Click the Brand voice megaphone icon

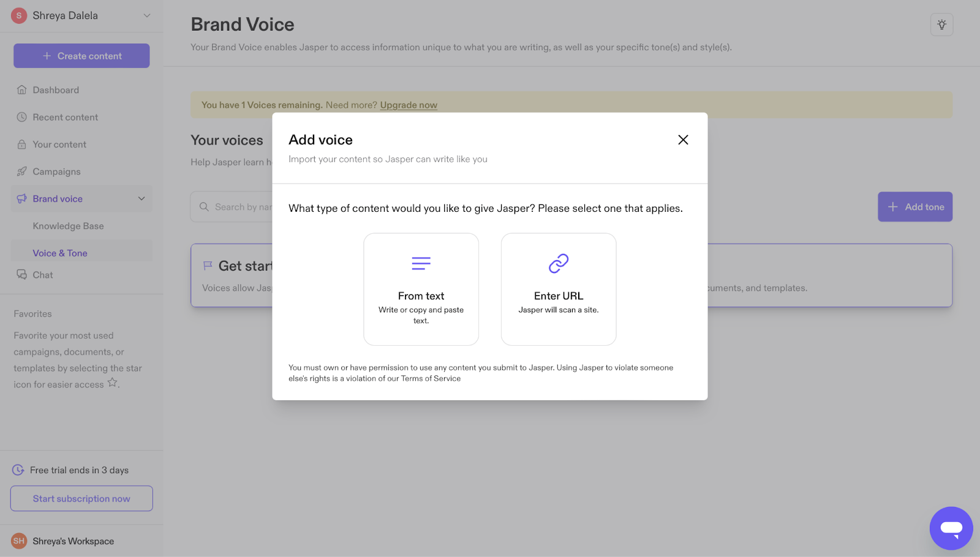point(21,199)
